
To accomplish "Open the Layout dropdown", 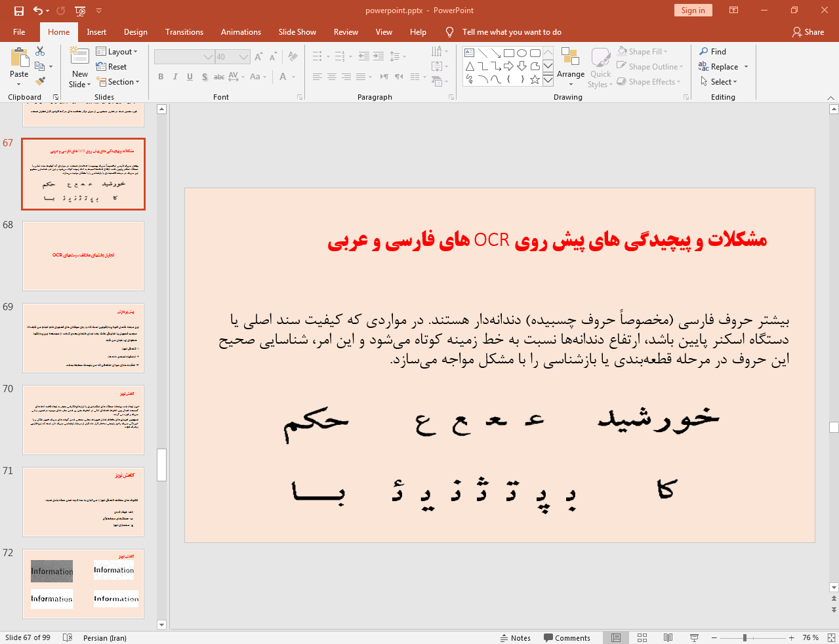I will coord(117,51).
